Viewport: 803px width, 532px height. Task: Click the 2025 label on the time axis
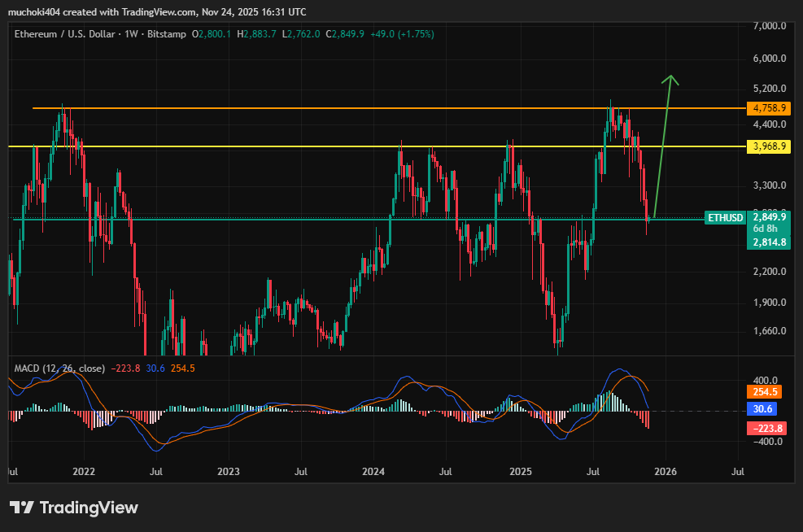coord(521,471)
